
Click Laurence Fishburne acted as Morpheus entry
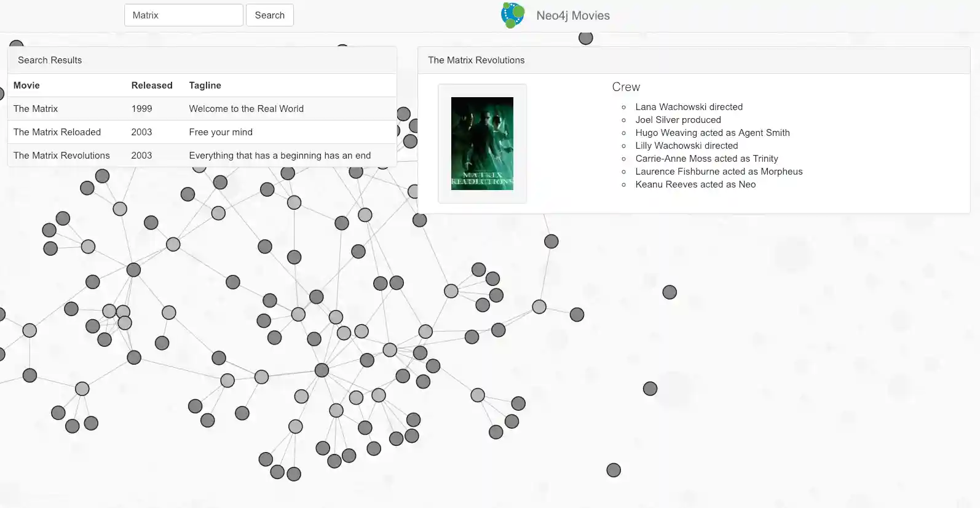[x=719, y=172]
